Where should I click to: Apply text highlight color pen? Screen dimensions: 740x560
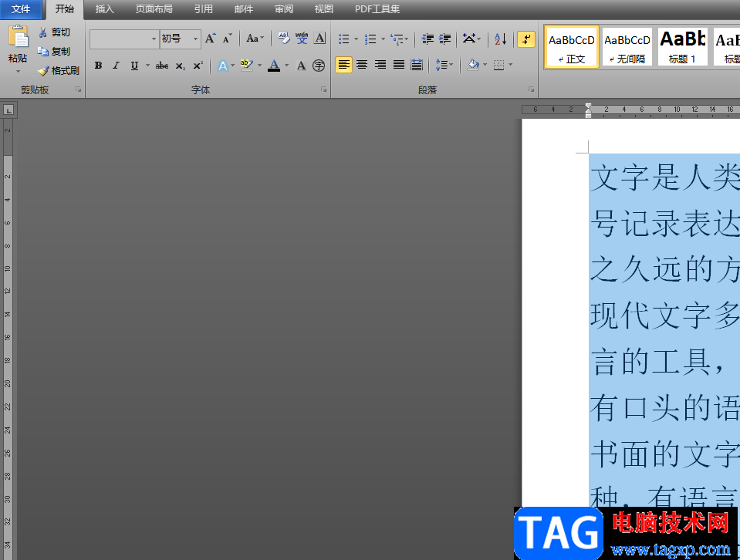pyautogui.click(x=246, y=66)
